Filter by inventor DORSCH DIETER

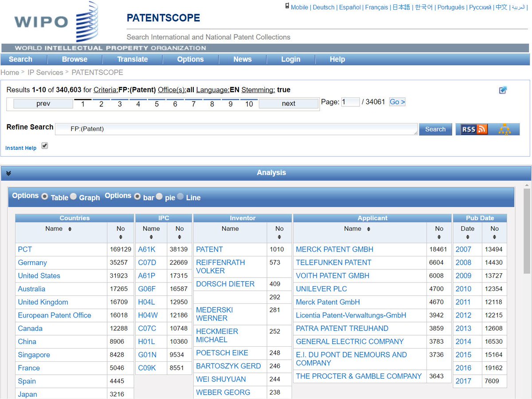[225, 284]
